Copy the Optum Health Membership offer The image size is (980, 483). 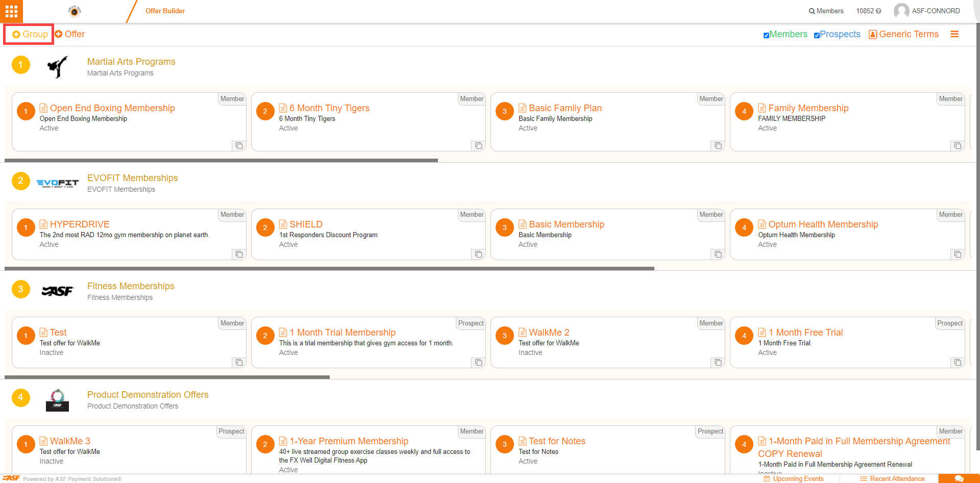pyautogui.click(x=958, y=254)
